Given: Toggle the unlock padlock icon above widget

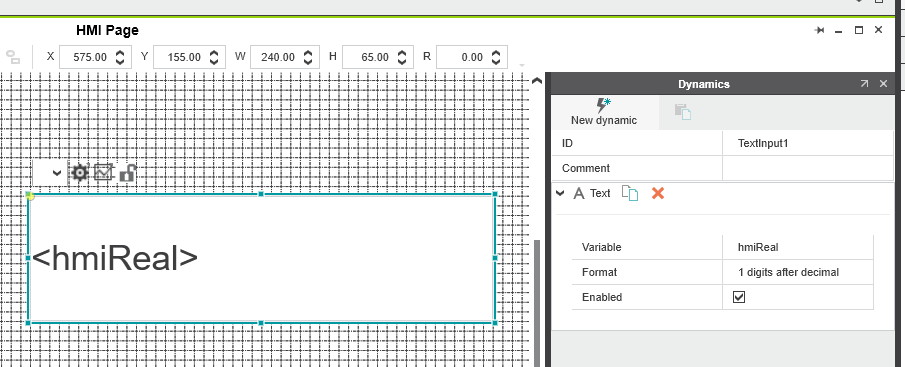Looking at the screenshot, I should (x=127, y=173).
